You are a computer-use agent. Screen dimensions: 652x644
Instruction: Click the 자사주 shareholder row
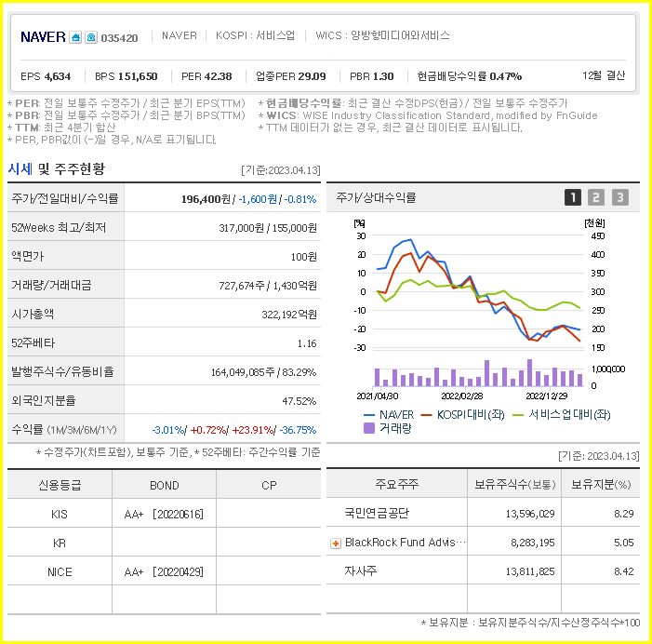tap(483, 570)
